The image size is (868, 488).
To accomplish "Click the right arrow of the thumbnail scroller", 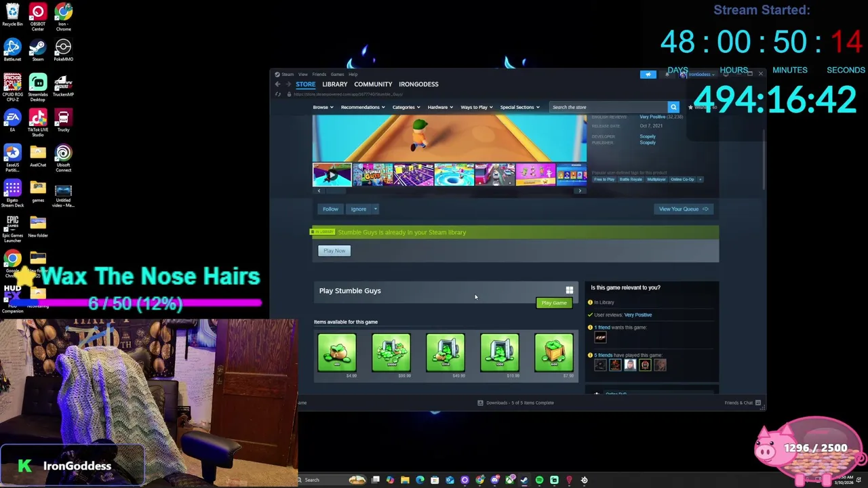I will tap(580, 191).
